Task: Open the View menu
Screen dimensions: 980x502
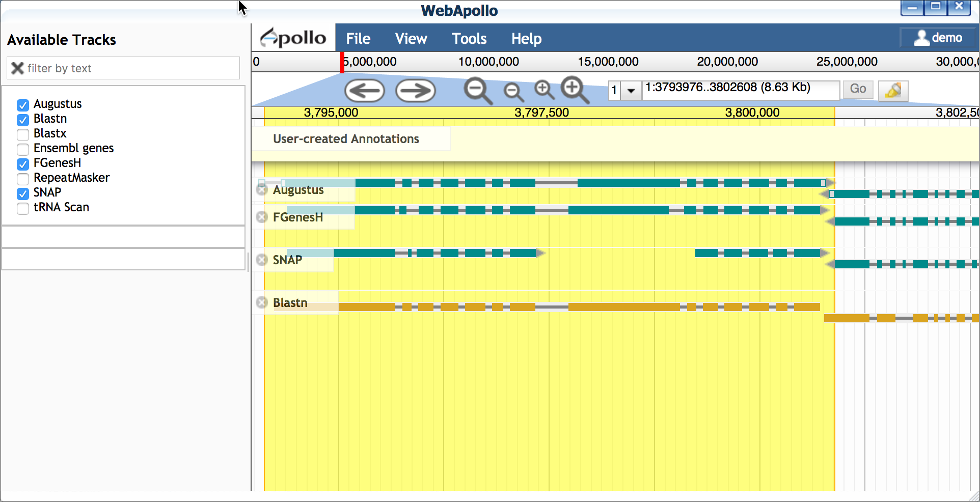Action: click(x=411, y=39)
